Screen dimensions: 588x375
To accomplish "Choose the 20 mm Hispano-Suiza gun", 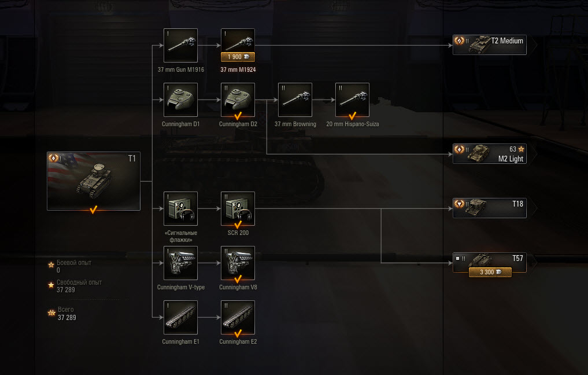I will [x=352, y=100].
